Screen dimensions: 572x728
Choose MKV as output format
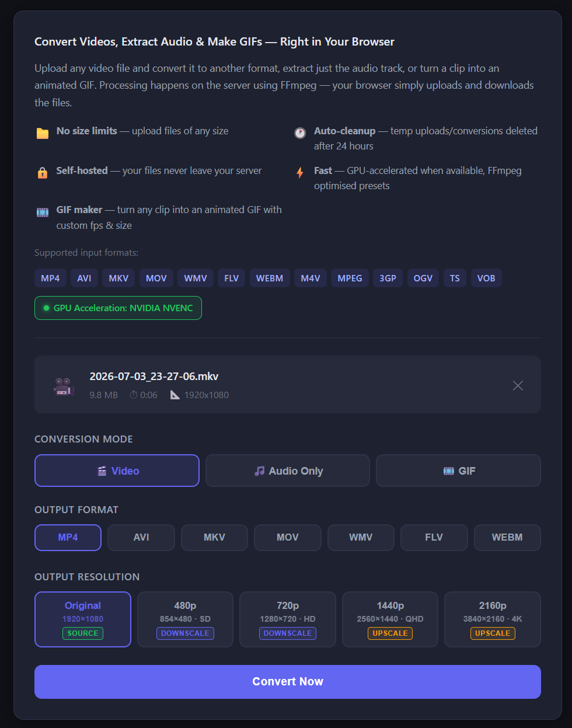click(x=214, y=538)
